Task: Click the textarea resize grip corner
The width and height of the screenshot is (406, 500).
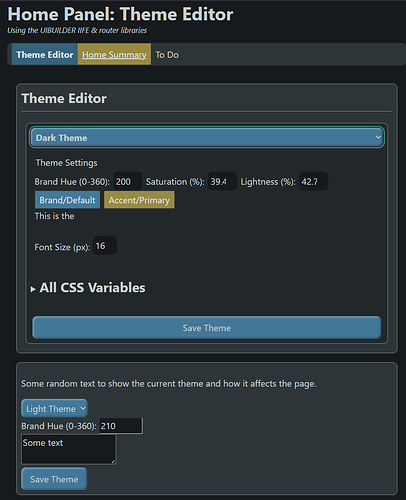Action: coord(113,462)
